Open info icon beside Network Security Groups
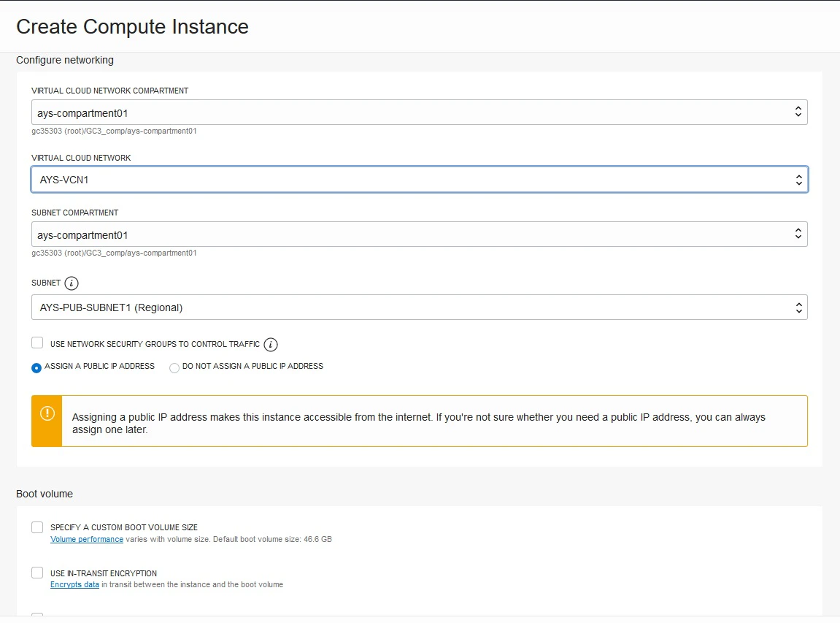 point(271,344)
